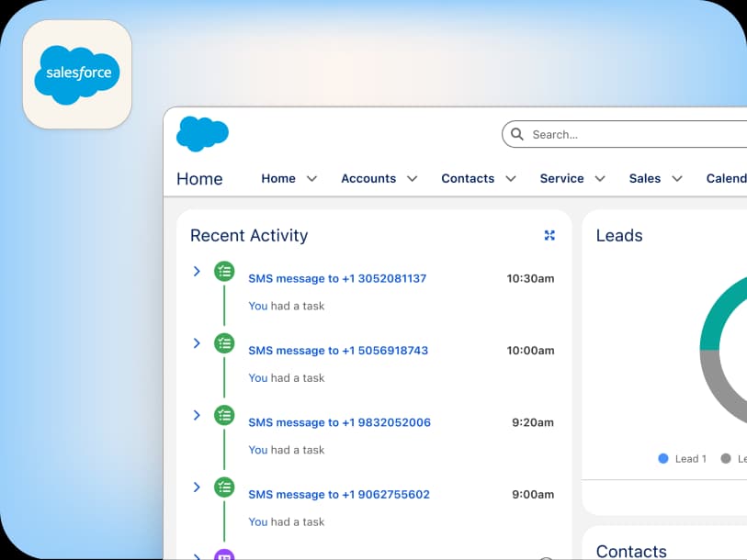The height and width of the screenshot is (560, 747).
Task: Switch to the Contacts tab
Action: click(x=468, y=179)
